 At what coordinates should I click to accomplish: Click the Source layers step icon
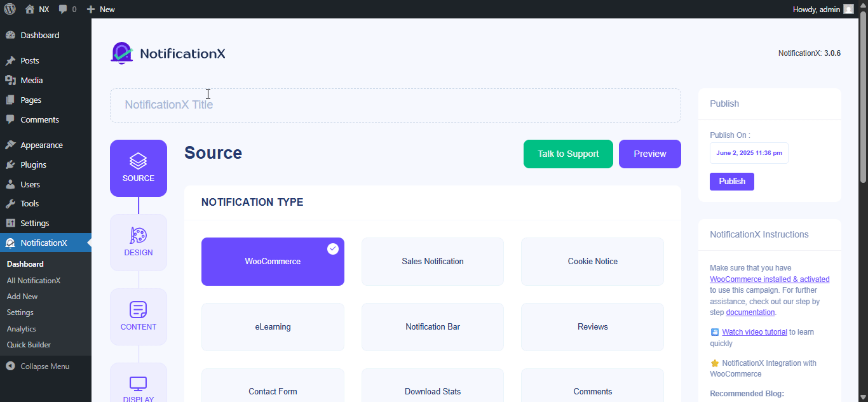(139, 161)
